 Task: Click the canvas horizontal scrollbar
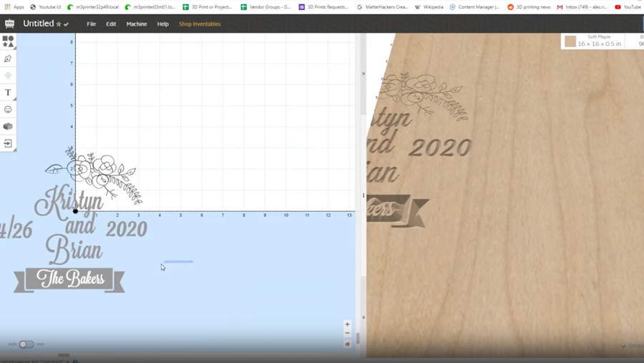click(64, 355)
